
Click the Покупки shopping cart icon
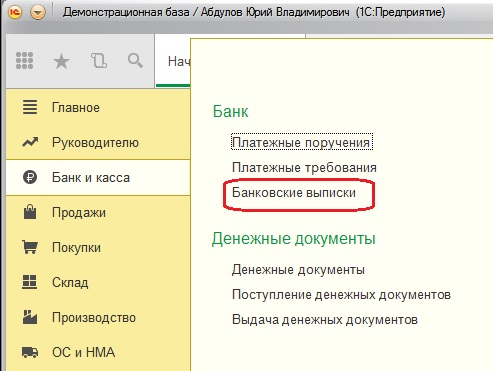click(x=30, y=247)
